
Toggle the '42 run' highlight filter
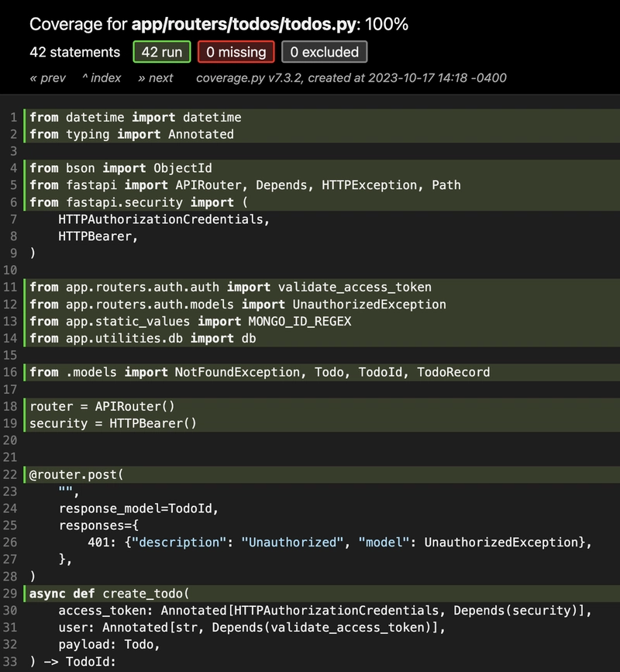(x=161, y=52)
